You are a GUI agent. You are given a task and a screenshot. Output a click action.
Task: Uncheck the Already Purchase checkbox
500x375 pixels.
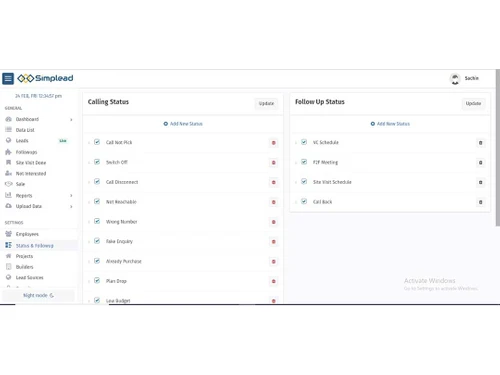coord(97,261)
